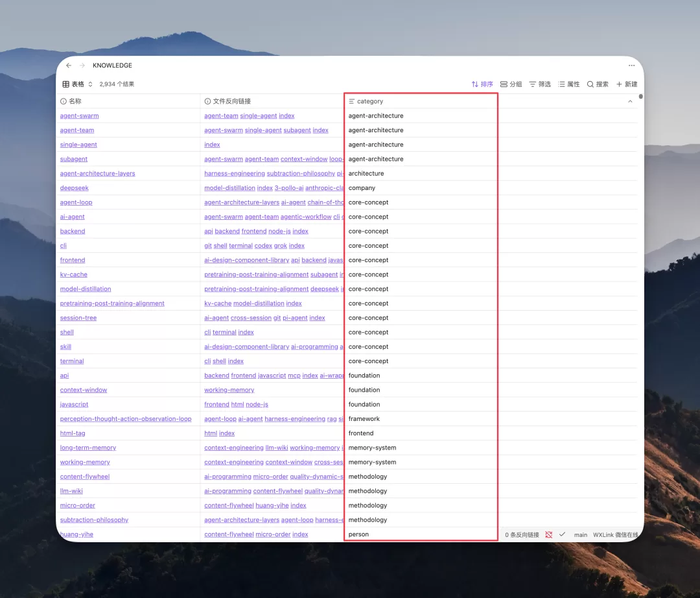Click the huang-yihe backlink in micro-order row

tap(272, 505)
